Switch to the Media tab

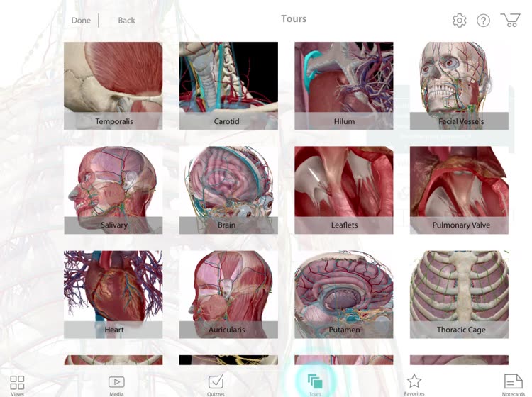click(x=116, y=386)
